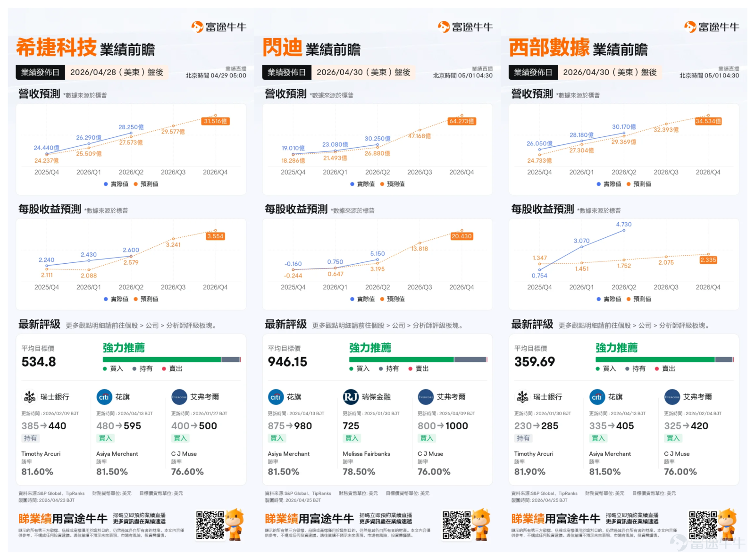The width and height of the screenshot is (755, 560).
Task: Click the 64.273億 forecast label in 閃迪 chart
Action: point(462,121)
